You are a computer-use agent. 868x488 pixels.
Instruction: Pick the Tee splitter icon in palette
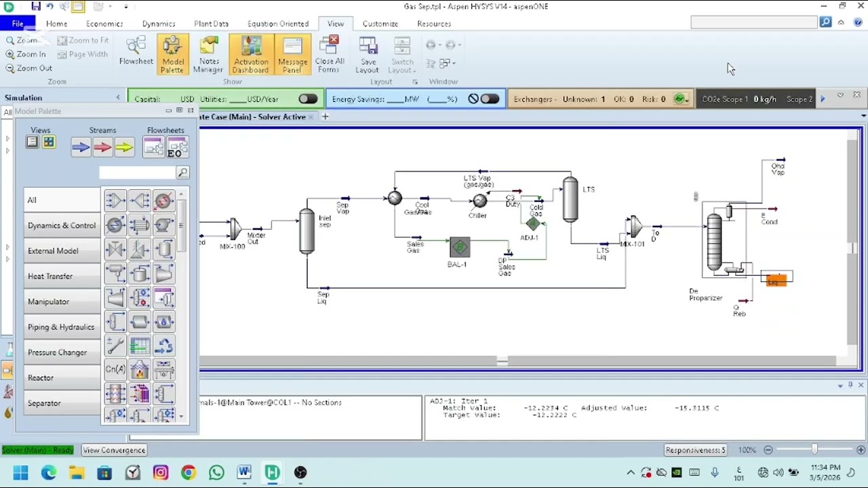click(x=140, y=201)
